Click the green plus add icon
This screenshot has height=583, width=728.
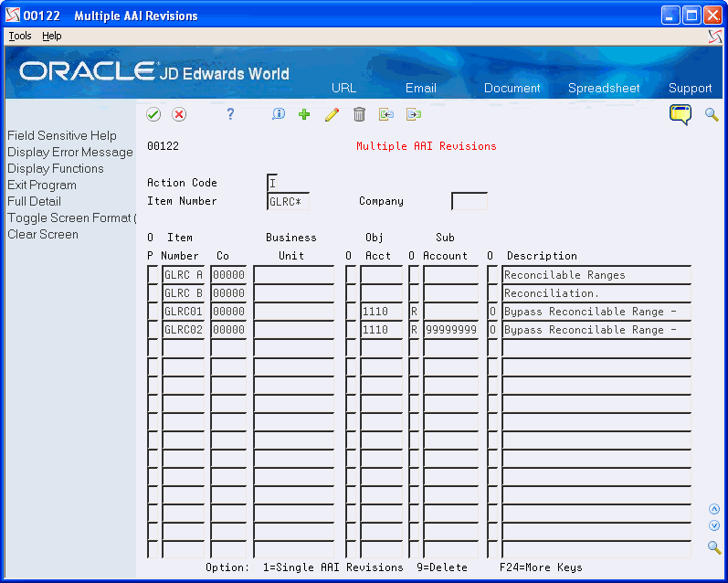point(304,114)
